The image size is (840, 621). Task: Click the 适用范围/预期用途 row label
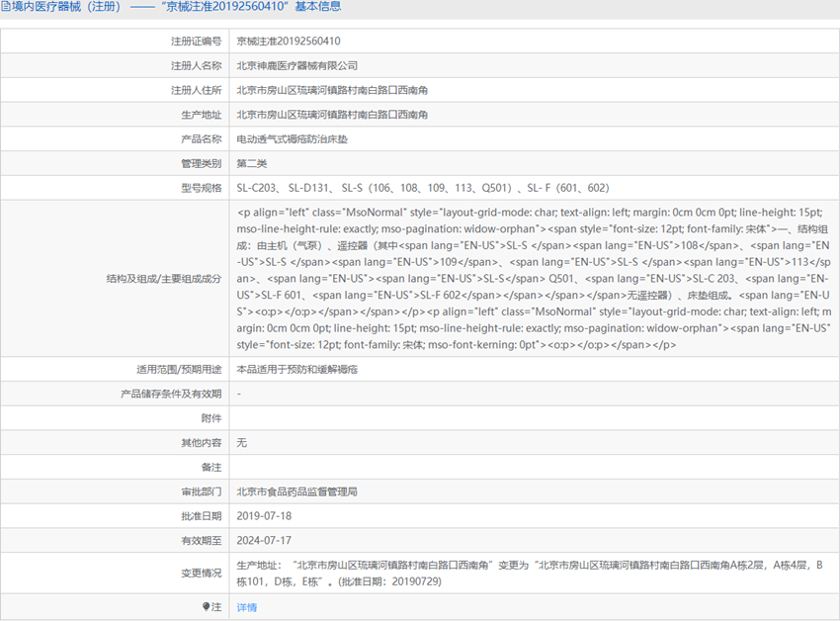point(179,369)
